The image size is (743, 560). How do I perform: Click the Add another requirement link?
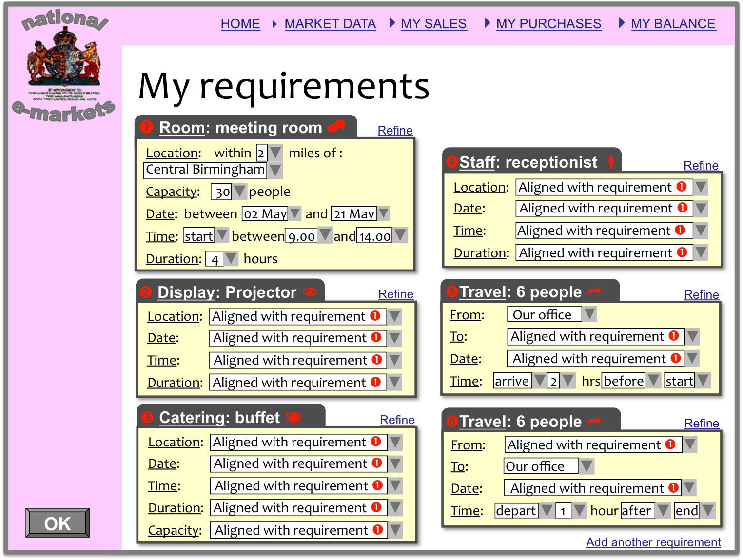(653, 542)
